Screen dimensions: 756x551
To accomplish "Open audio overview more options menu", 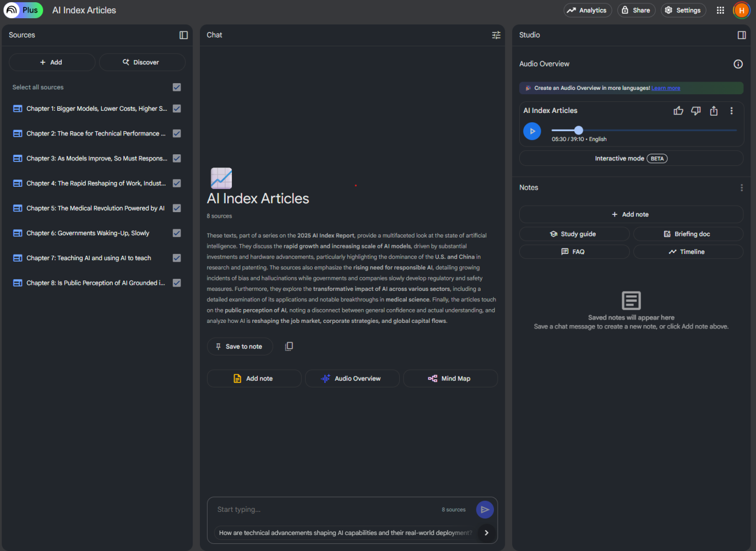I will [731, 111].
